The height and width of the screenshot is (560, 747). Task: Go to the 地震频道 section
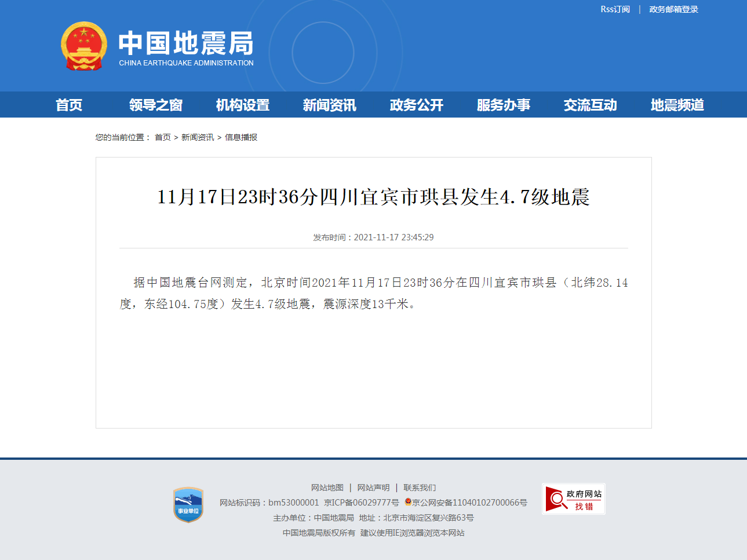(677, 105)
